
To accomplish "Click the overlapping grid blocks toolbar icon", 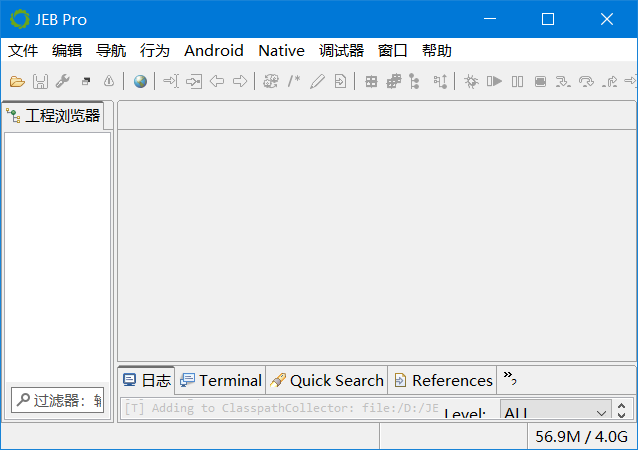I will (x=394, y=81).
